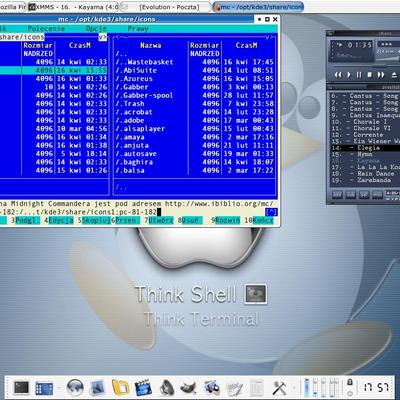Adjust the first blue mixer slider in dock

(307, 388)
